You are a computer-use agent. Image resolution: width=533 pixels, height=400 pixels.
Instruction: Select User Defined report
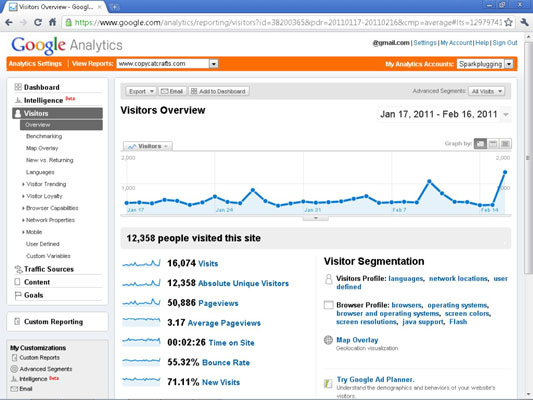pyautogui.click(x=43, y=244)
